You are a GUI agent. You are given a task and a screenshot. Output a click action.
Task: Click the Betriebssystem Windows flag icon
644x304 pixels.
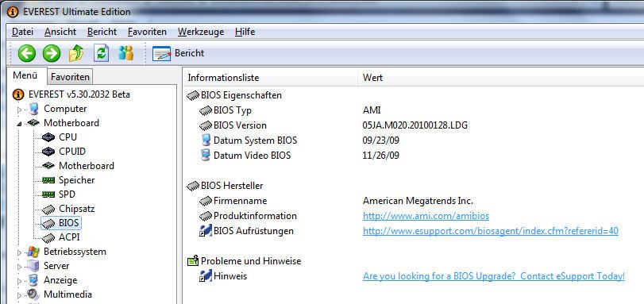(x=33, y=252)
